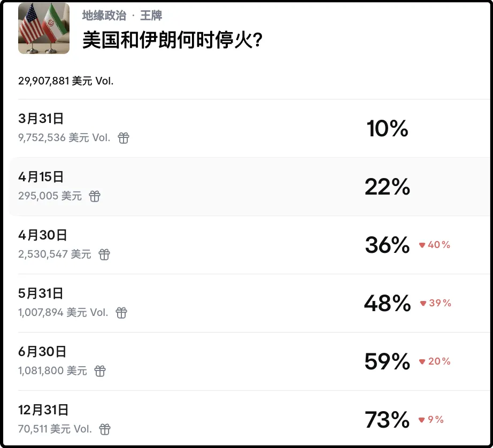Click the red down arrow beside 40%
The height and width of the screenshot is (448, 493).
pyautogui.click(x=422, y=245)
